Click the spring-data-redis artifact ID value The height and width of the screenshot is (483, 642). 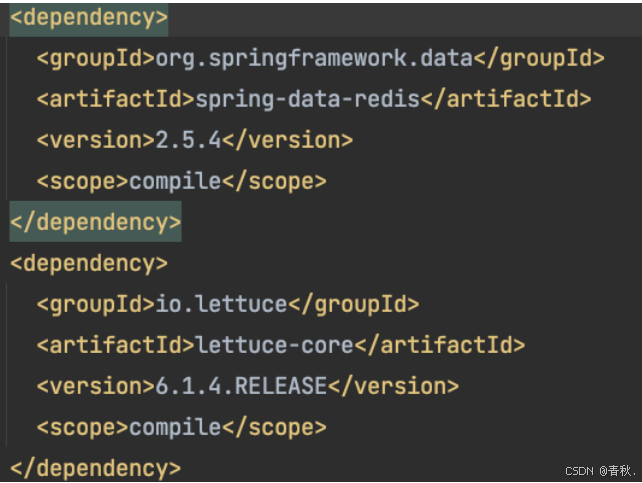(299, 99)
